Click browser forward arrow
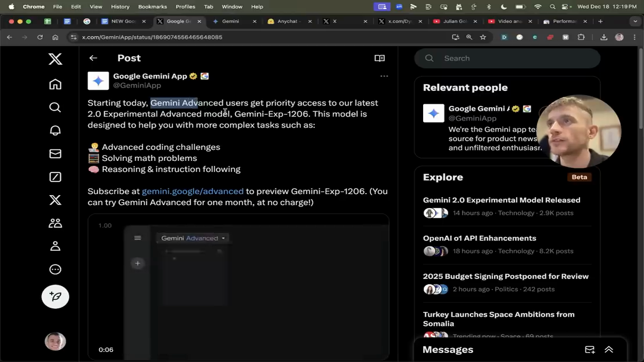 tap(24, 37)
